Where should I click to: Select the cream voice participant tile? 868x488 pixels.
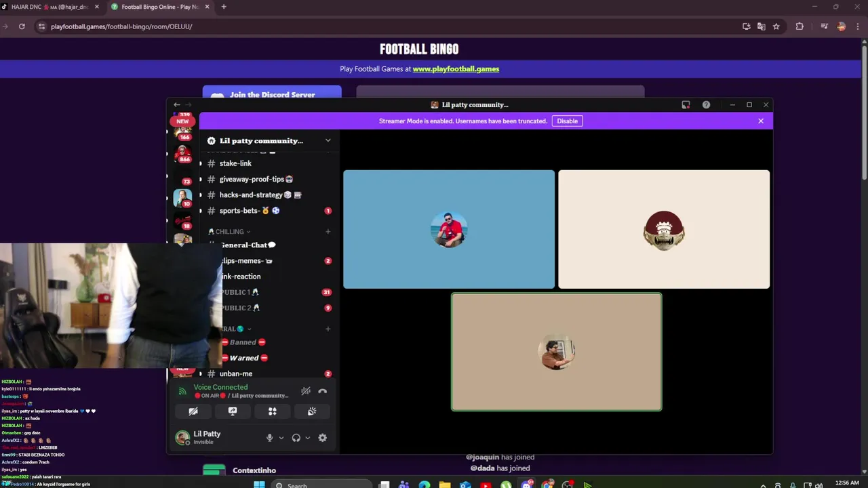664,229
